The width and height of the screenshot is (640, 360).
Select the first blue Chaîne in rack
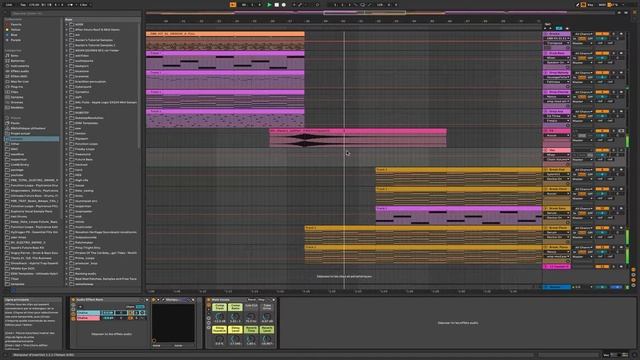click(x=88, y=313)
